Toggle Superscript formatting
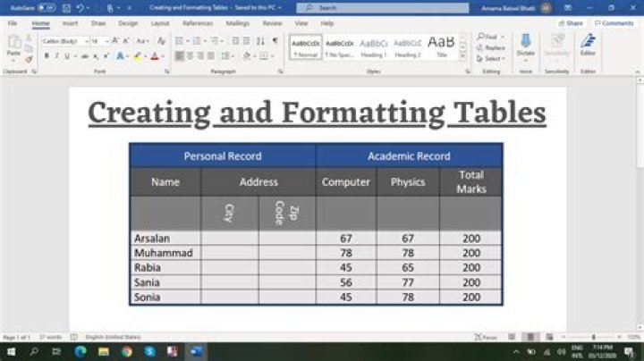The width and height of the screenshot is (644, 361). tap(106, 56)
